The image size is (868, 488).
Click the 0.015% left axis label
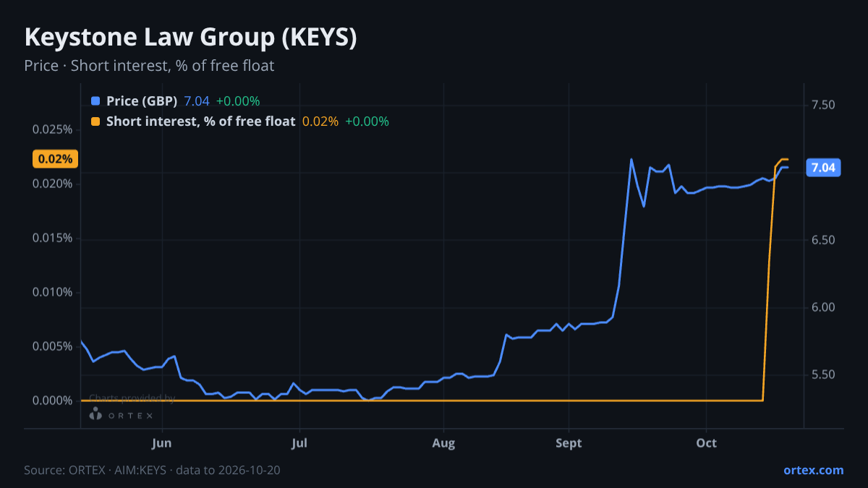click(x=53, y=239)
